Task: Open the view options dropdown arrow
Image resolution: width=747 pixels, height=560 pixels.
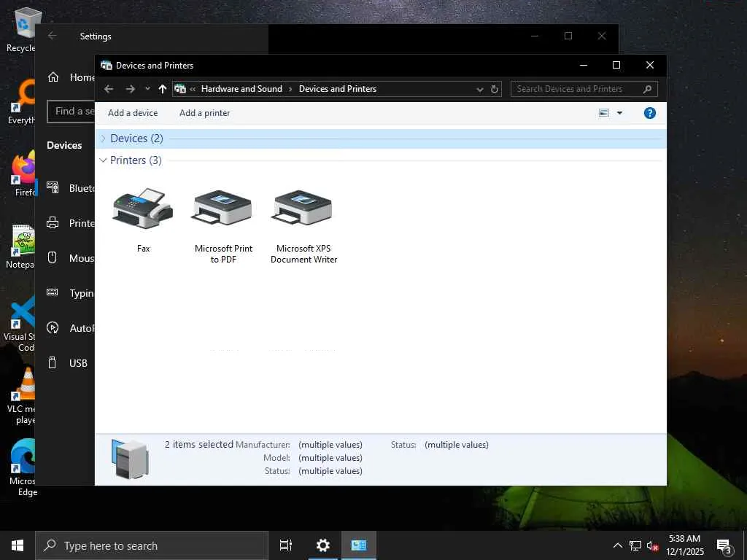Action: point(619,113)
